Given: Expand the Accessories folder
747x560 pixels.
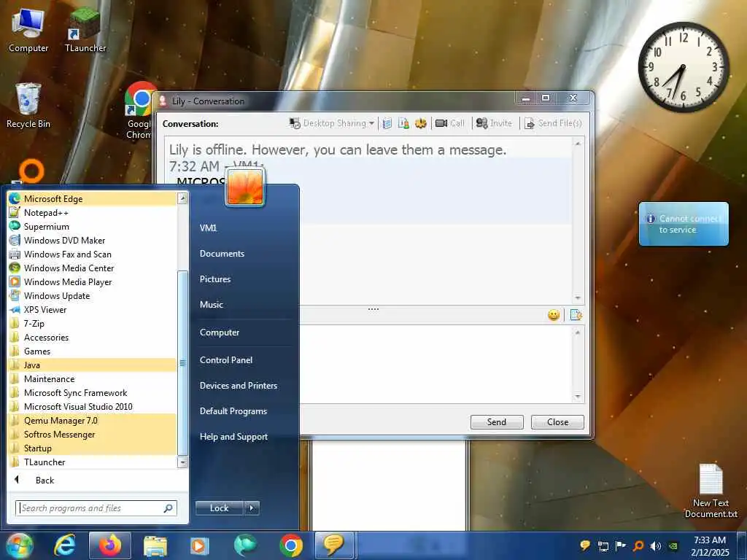Looking at the screenshot, I should coord(93,337).
